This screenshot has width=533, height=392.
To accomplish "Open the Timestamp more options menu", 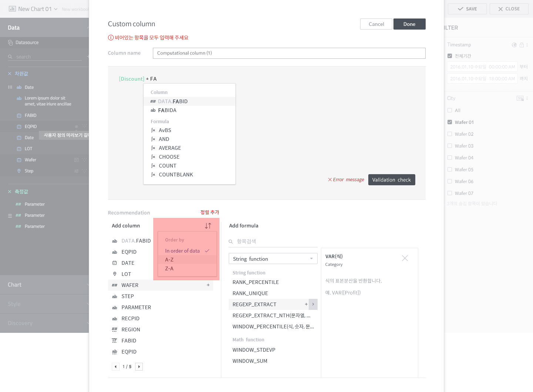I will (527, 45).
